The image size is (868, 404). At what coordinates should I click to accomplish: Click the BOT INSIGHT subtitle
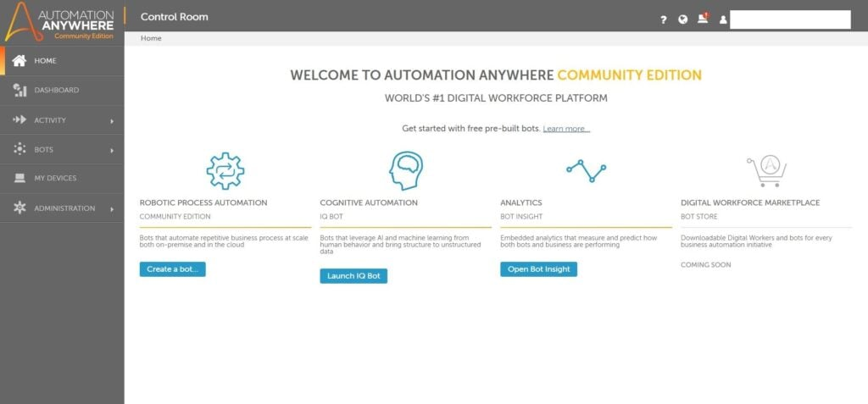(x=521, y=216)
